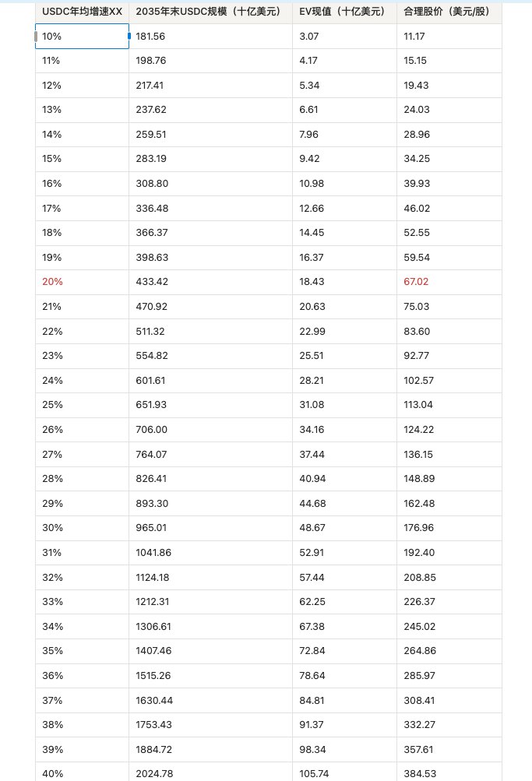The width and height of the screenshot is (532, 781).
Task: Click the 合理股价（美元/股）header cell
Action: pyautogui.click(x=449, y=12)
